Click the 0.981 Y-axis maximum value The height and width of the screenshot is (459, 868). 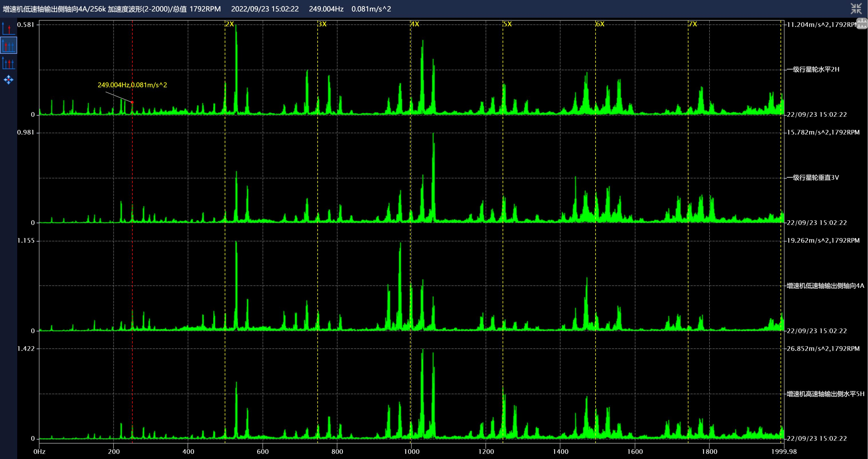(x=26, y=132)
